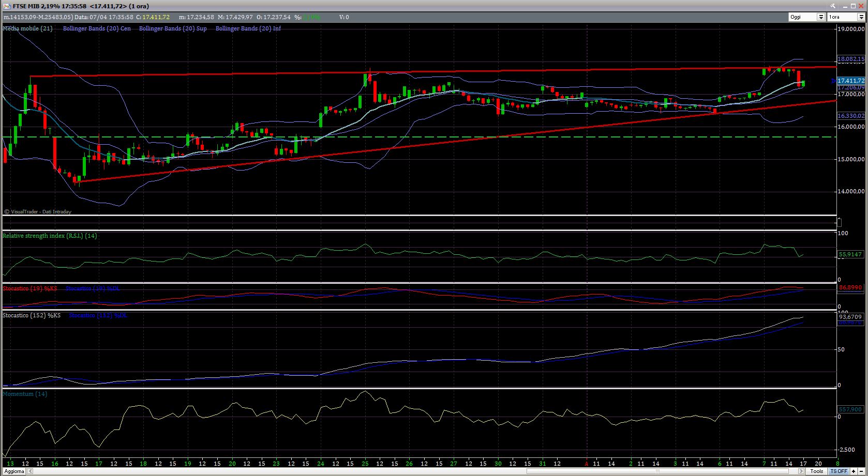Click the small resize icon below price axis
Viewport: 868px width, 476px height.
(839, 223)
